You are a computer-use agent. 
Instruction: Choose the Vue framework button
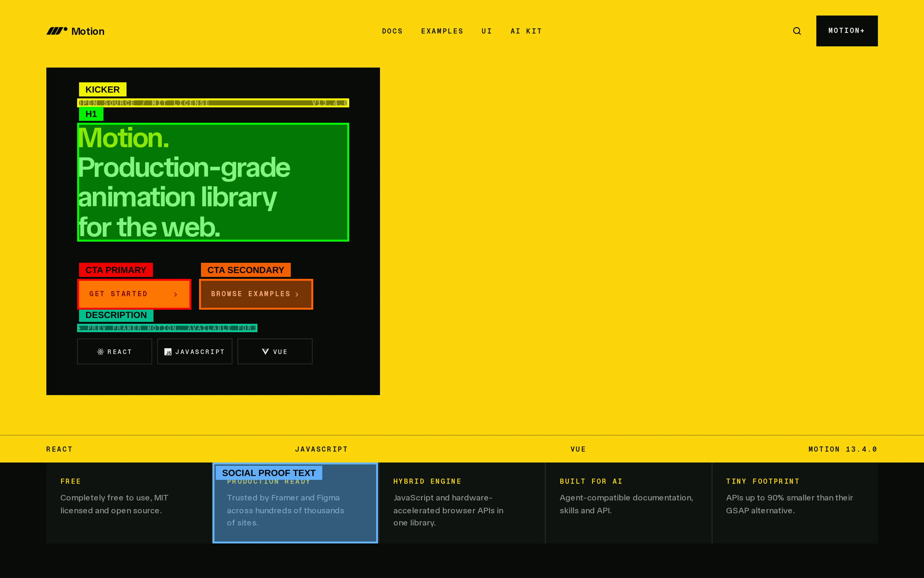[275, 351]
